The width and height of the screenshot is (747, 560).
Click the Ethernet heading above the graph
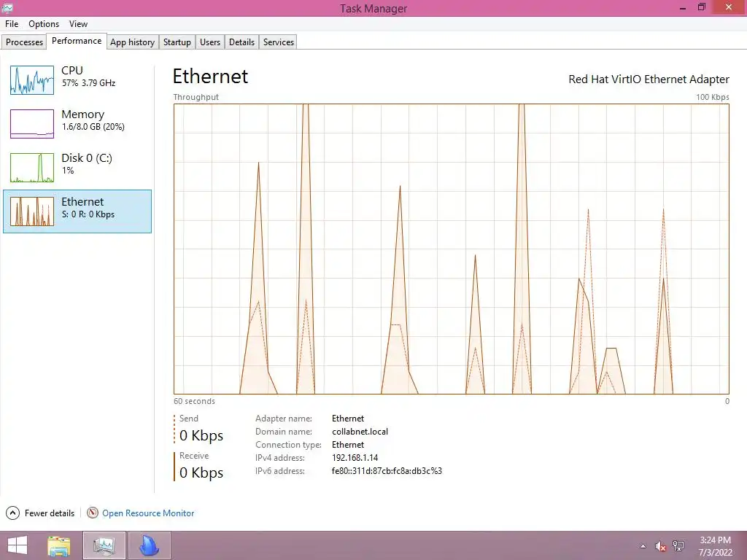(x=210, y=76)
